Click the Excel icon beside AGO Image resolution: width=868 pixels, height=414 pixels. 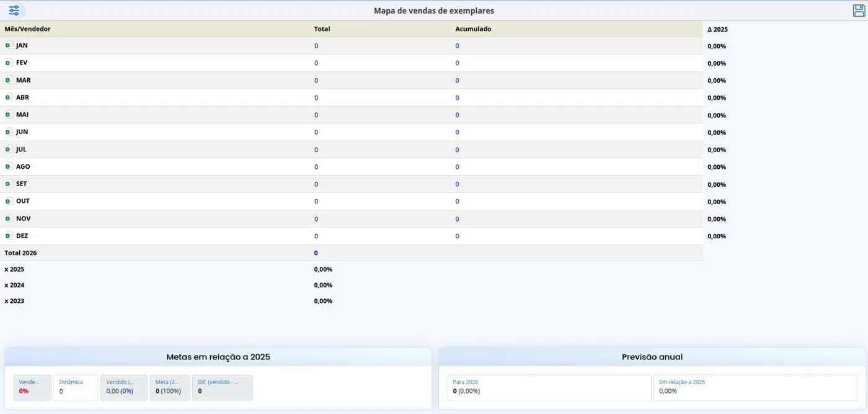point(8,167)
